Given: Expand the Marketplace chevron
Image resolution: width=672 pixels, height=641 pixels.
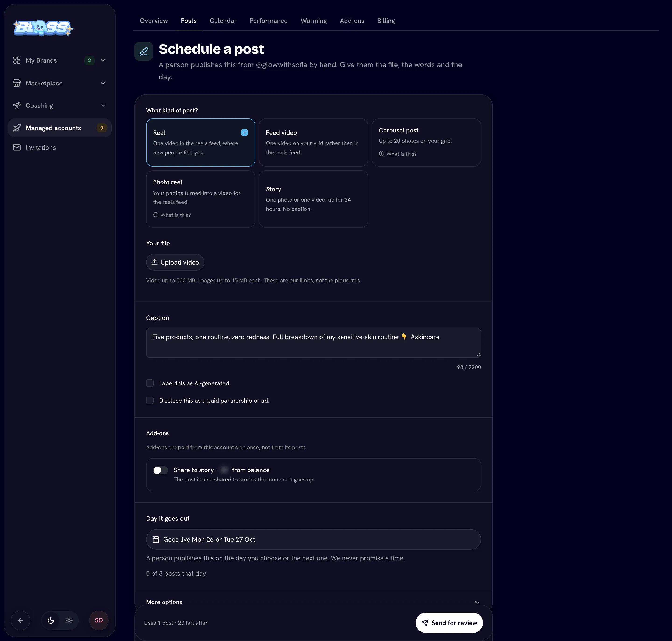Looking at the screenshot, I should point(103,83).
